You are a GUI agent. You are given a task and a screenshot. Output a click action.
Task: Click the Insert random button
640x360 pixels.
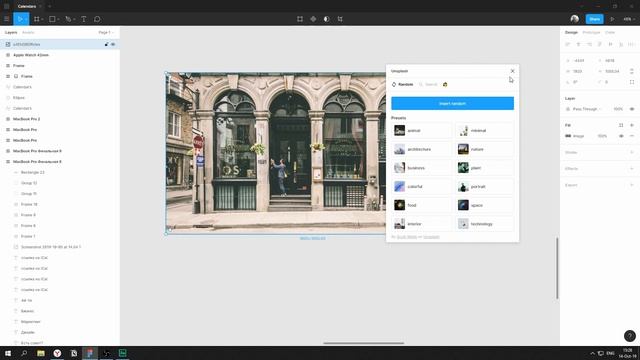tap(452, 103)
